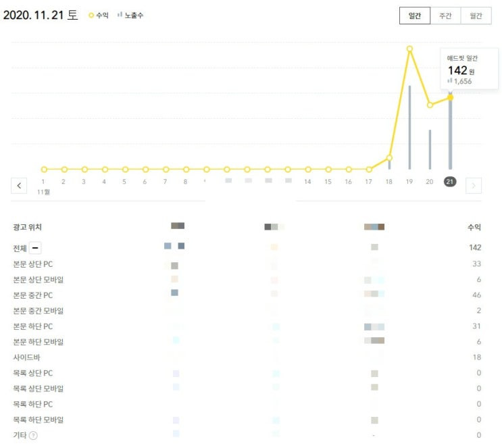Image resolution: width=502 pixels, height=448 pixels.
Task: Select the 목록 하단 모바일 row
Action: (247, 420)
